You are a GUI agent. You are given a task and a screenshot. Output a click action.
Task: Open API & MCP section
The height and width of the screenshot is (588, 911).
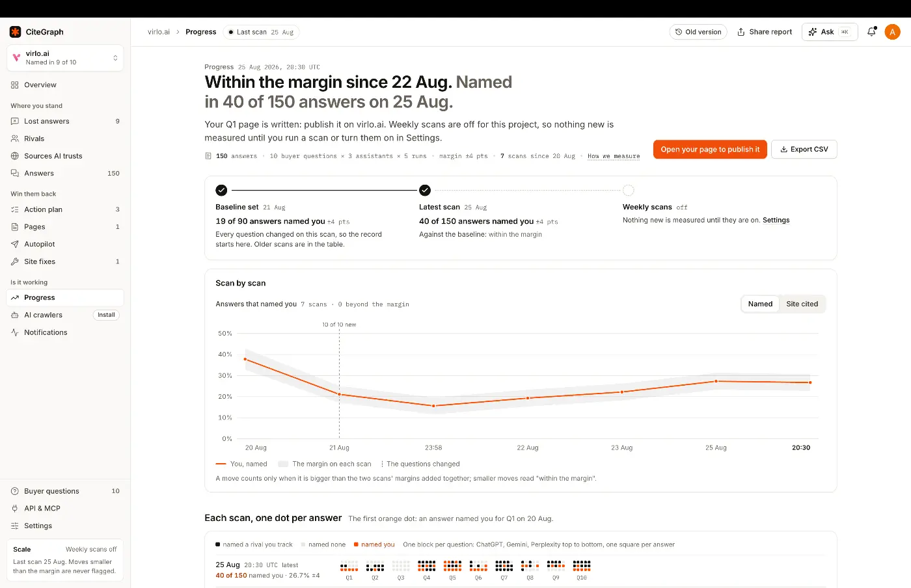pyautogui.click(x=65, y=509)
